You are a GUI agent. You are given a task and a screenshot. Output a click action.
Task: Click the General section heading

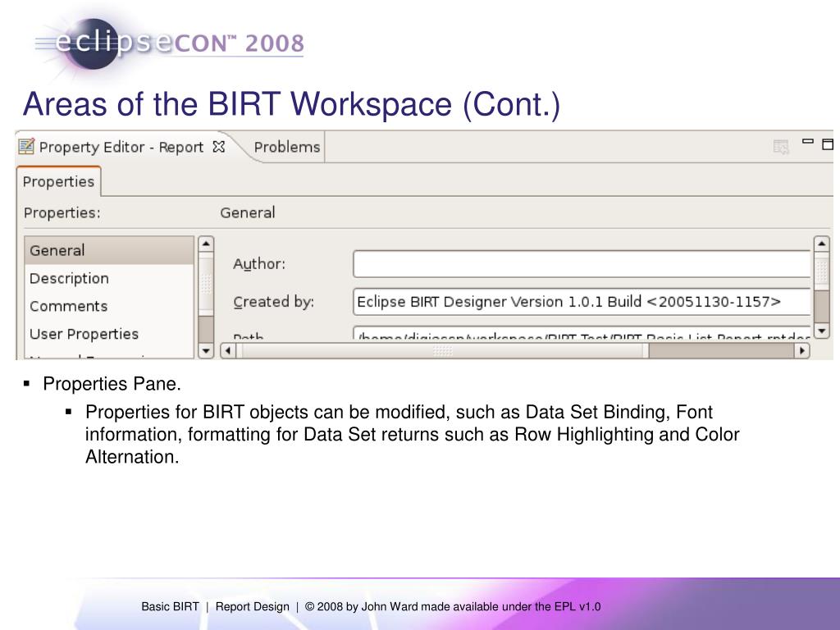coord(248,212)
